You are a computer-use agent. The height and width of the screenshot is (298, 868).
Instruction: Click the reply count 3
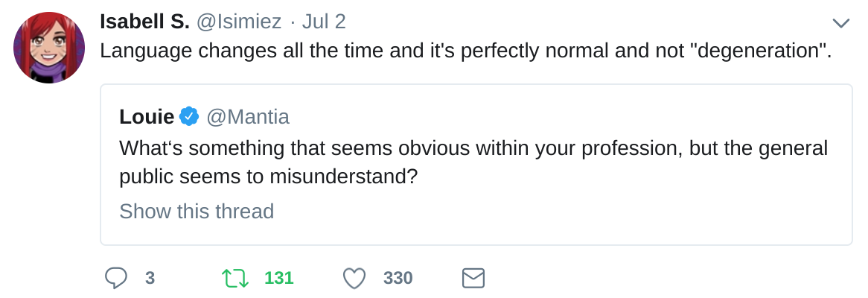point(150,279)
